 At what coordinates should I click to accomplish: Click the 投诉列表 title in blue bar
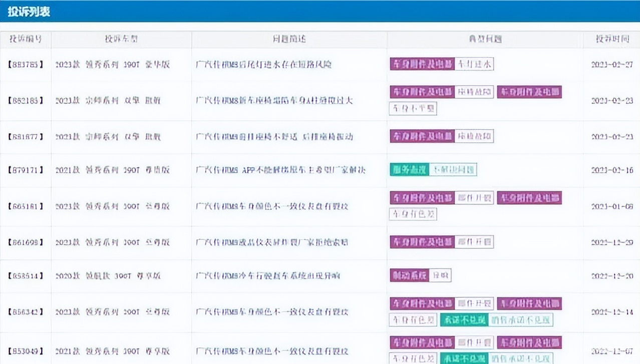coord(29,11)
